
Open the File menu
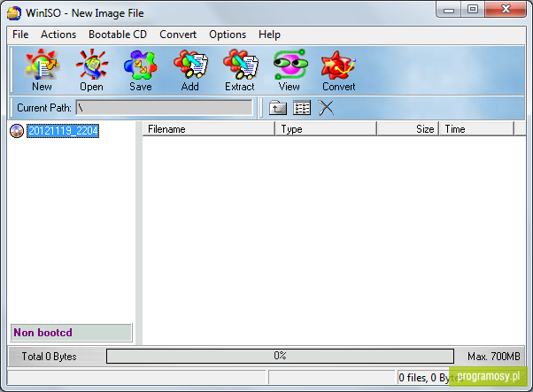[x=20, y=35]
